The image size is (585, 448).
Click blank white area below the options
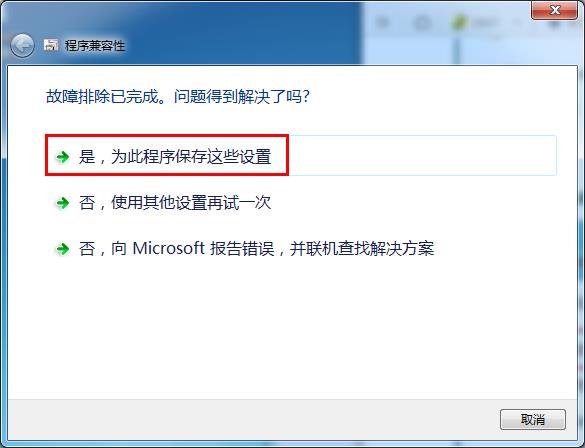292,328
